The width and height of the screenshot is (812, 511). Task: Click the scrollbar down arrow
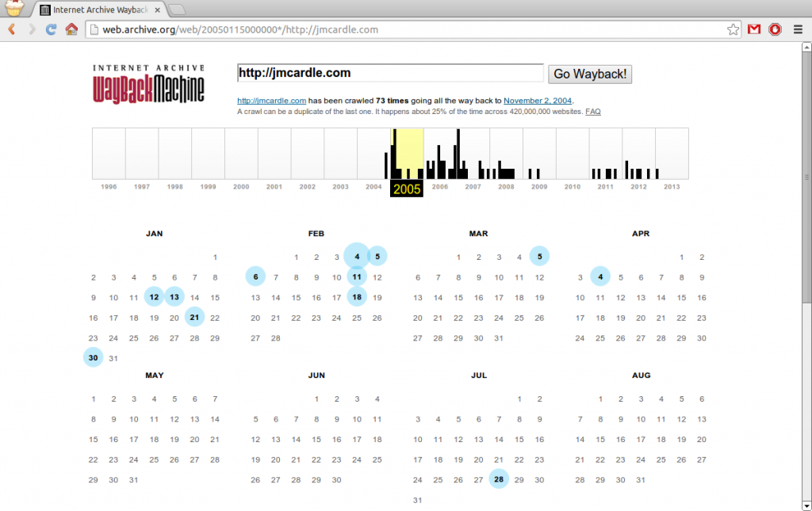(806, 505)
